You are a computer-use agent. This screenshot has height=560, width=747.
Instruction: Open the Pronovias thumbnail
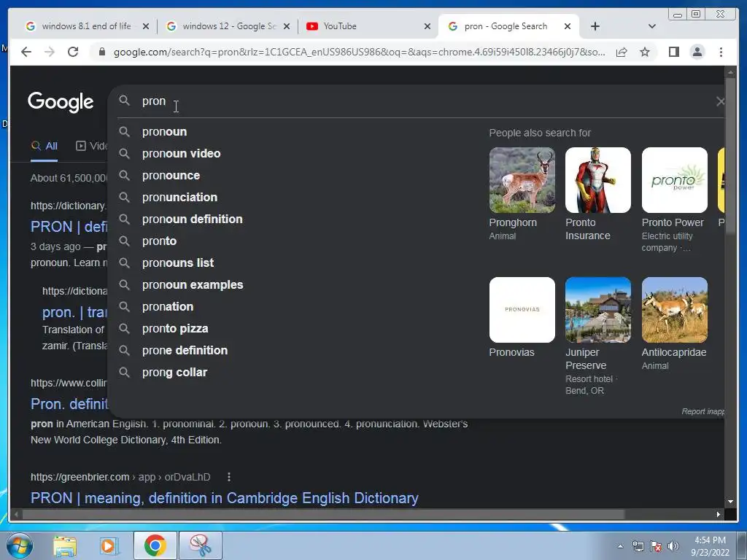(x=522, y=309)
